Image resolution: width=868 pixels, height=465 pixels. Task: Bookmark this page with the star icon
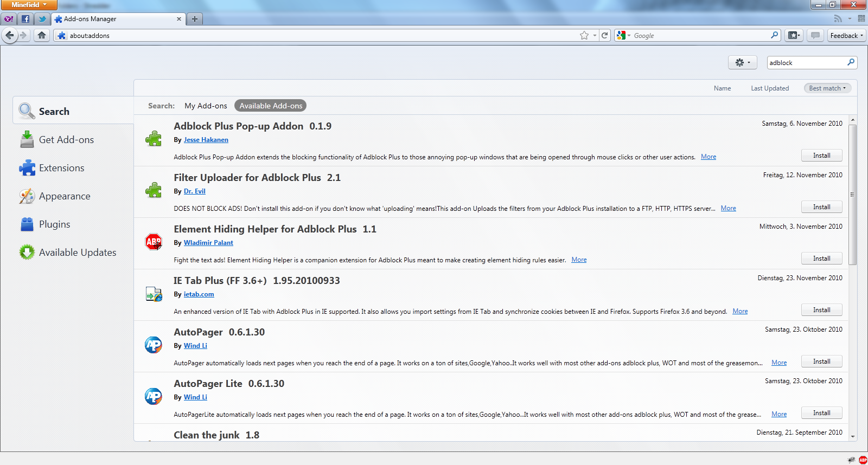(584, 35)
